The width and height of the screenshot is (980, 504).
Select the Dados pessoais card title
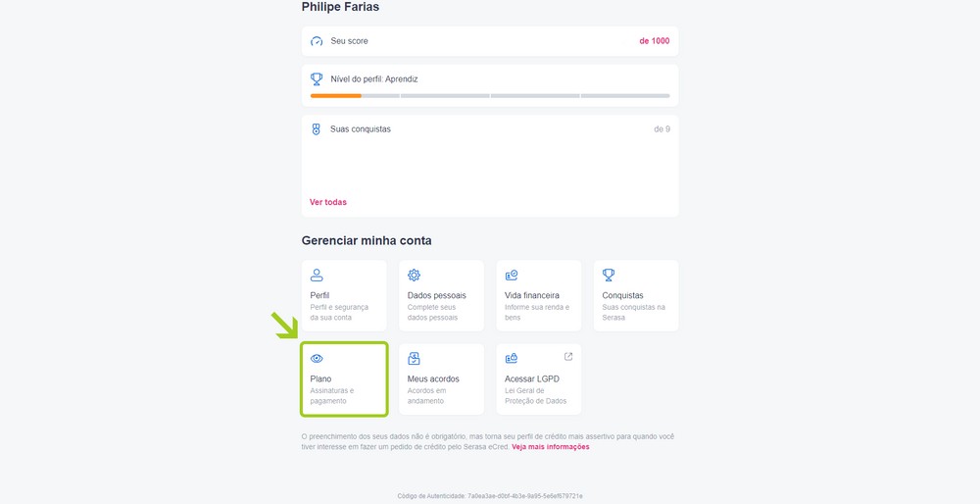click(437, 295)
